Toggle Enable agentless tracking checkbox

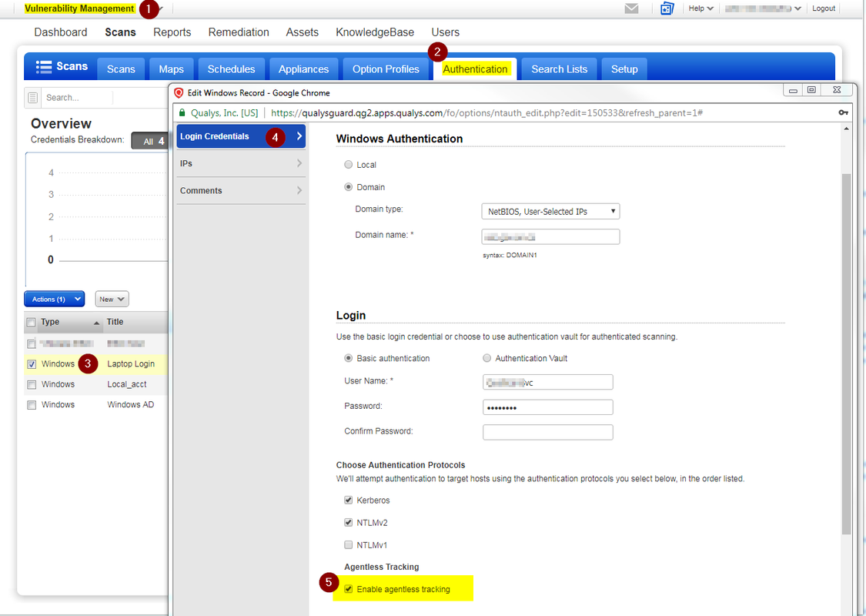tap(349, 589)
